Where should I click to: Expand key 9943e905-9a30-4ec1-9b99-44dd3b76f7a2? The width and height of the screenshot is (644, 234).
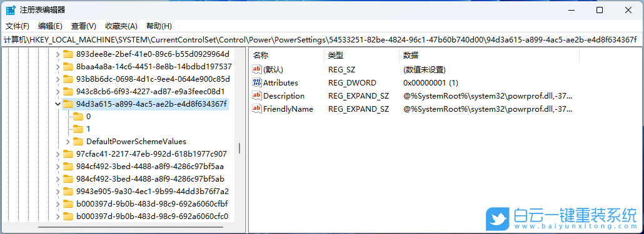58,192
